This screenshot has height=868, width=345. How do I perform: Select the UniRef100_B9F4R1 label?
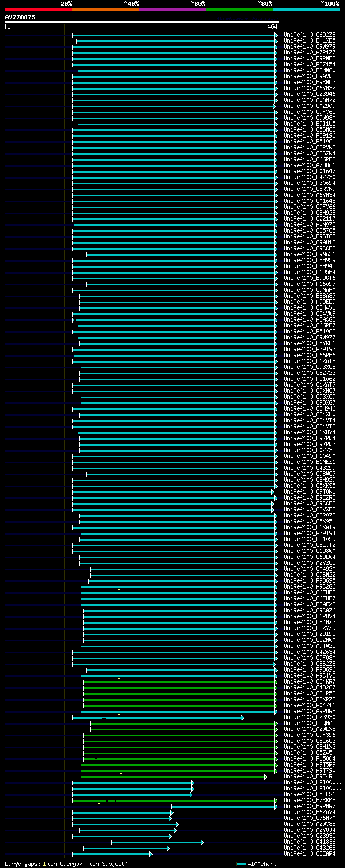click(309, 776)
